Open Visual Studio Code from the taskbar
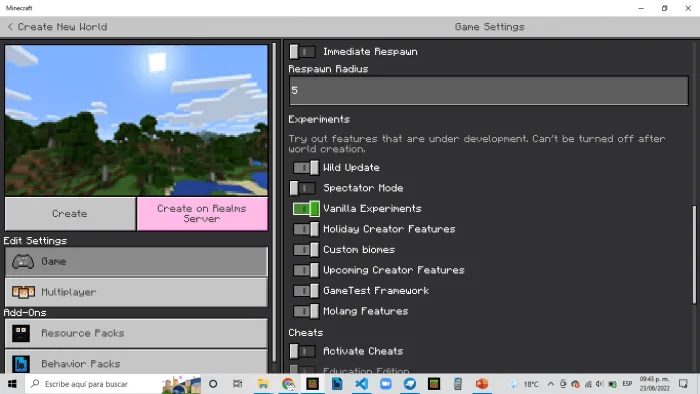This screenshot has height=394, width=700. [x=362, y=384]
